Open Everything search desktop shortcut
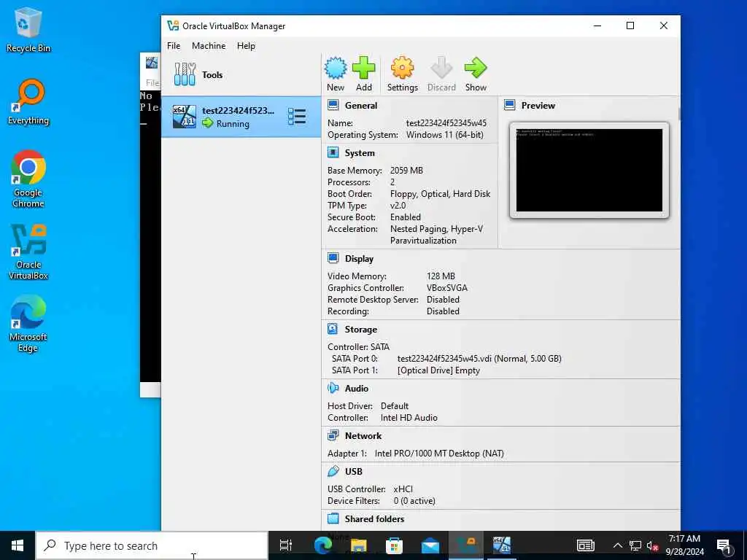 [x=28, y=102]
